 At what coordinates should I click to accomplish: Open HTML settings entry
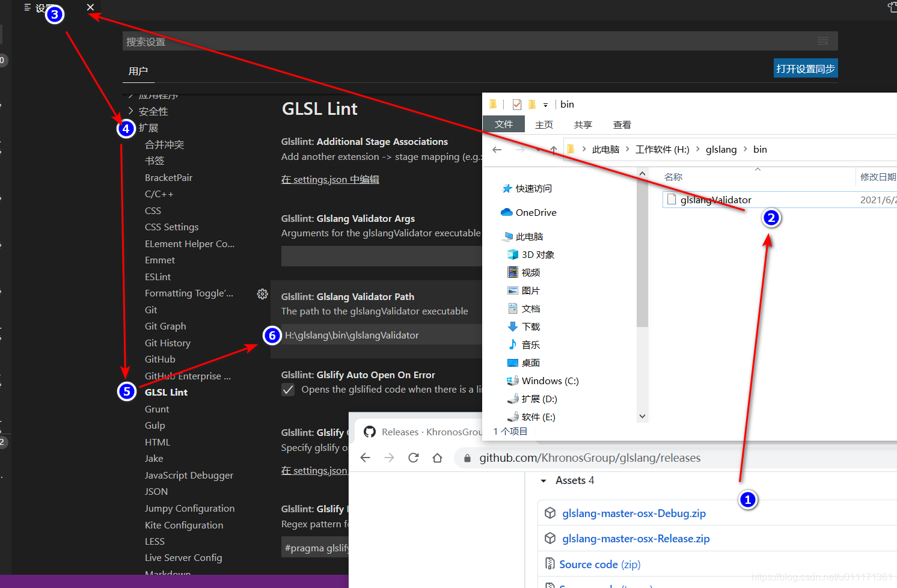pos(158,443)
